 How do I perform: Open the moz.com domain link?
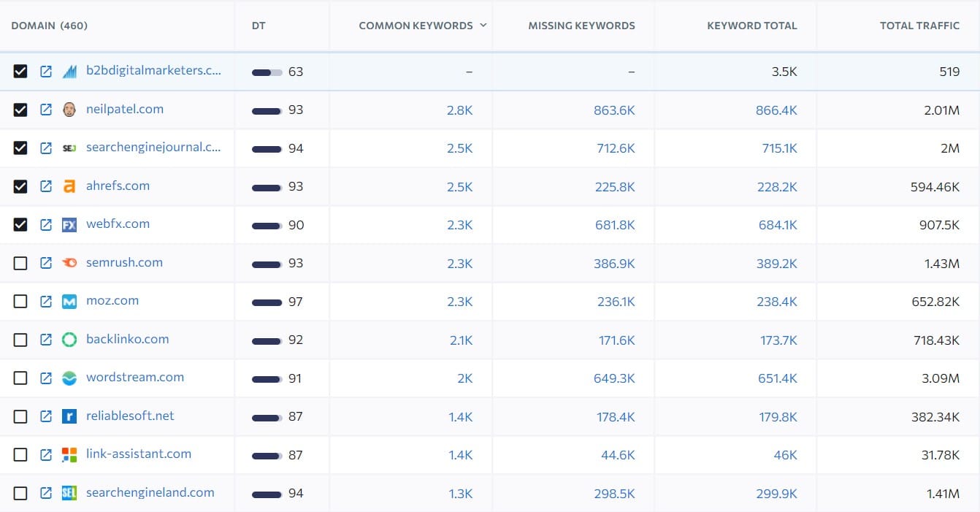[112, 301]
